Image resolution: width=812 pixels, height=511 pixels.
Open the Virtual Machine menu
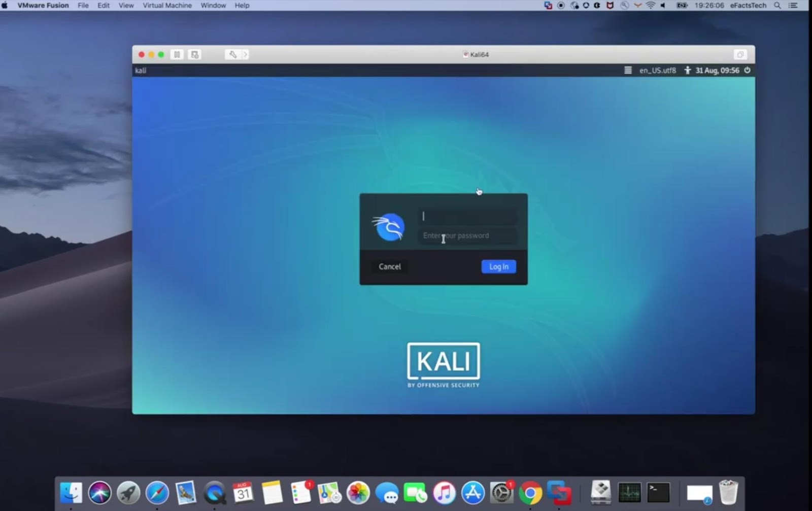(x=167, y=5)
